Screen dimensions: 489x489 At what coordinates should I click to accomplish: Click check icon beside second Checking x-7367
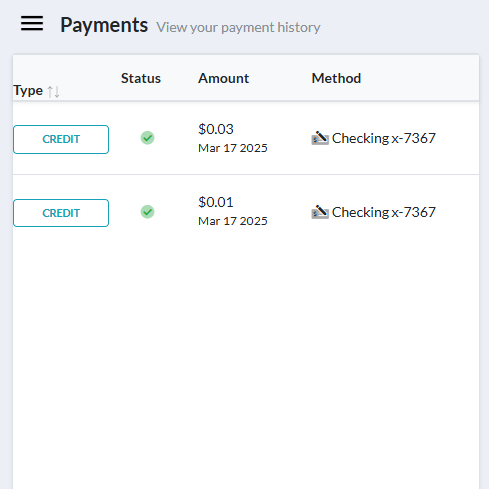(x=320, y=212)
